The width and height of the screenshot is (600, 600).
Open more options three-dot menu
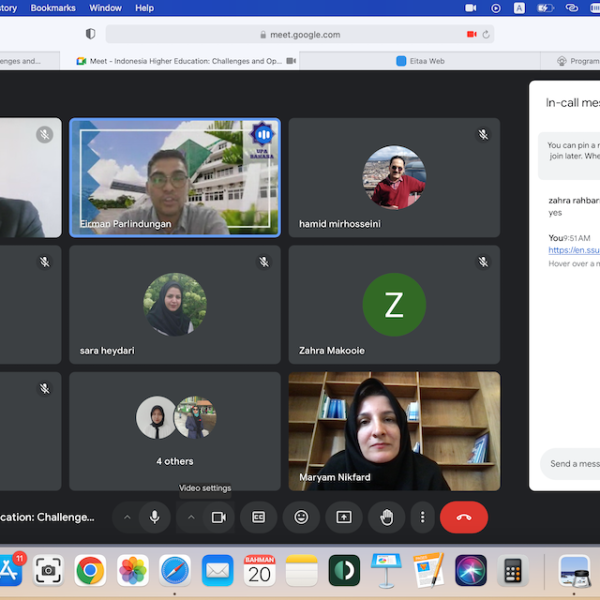tap(423, 517)
